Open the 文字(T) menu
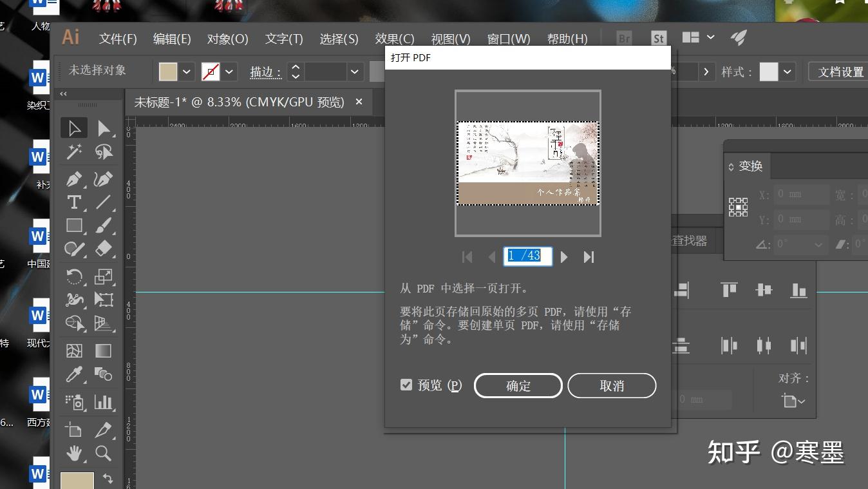The width and height of the screenshot is (868, 489). (284, 39)
